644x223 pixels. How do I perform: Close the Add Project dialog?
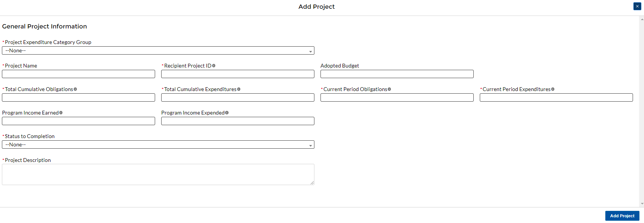tap(637, 6)
